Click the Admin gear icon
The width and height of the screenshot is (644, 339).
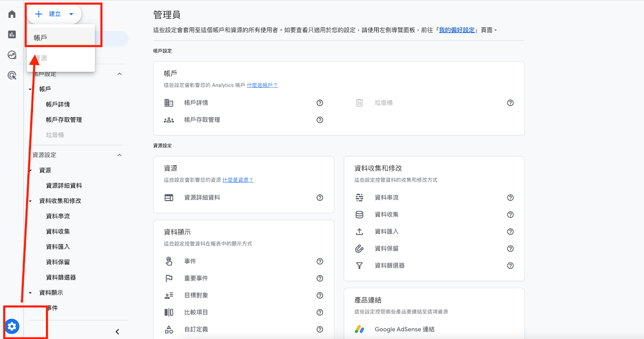pyautogui.click(x=12, y=326)
